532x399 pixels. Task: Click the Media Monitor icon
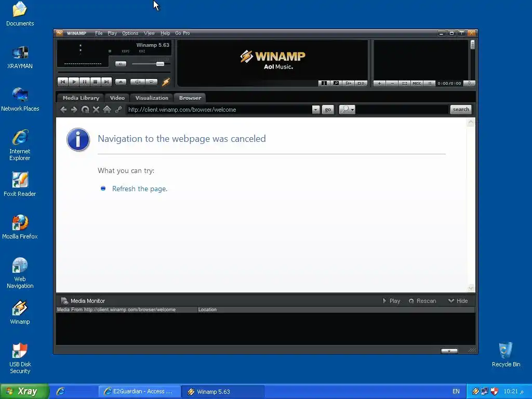tap(64, 301)
